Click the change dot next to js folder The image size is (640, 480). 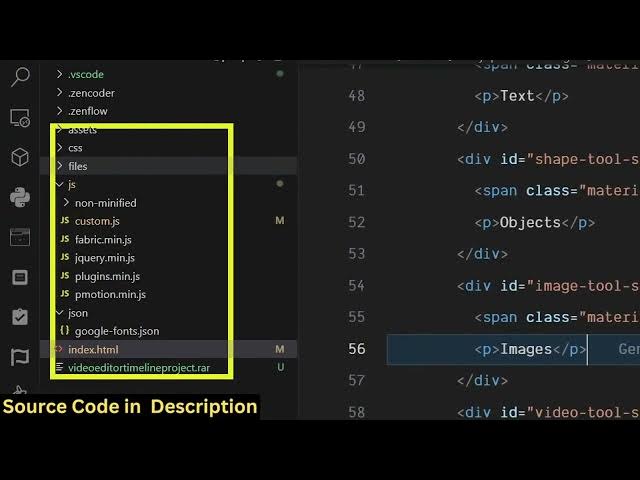[x=280, y=184]
